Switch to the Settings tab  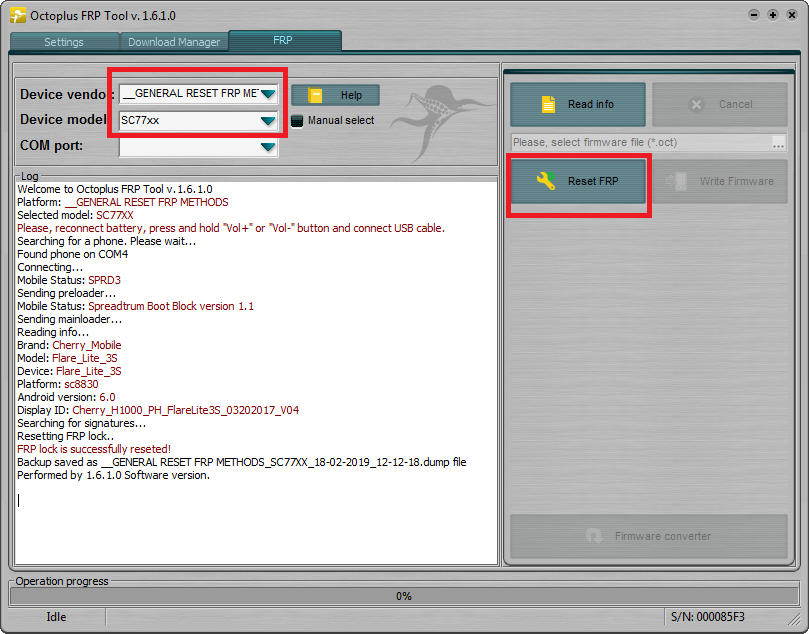coord(64,42)
